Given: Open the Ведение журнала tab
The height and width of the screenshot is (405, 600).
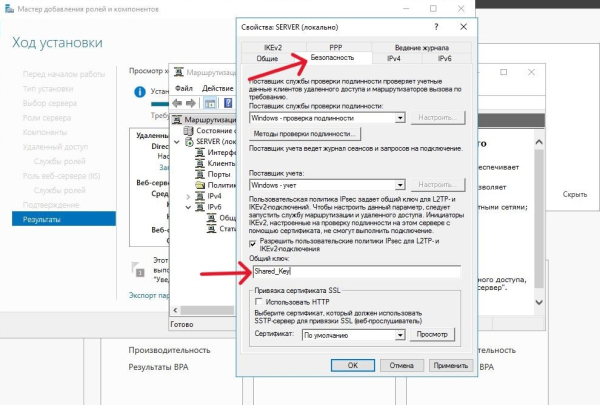Looking at the screenshot, I should coord(421,47).
